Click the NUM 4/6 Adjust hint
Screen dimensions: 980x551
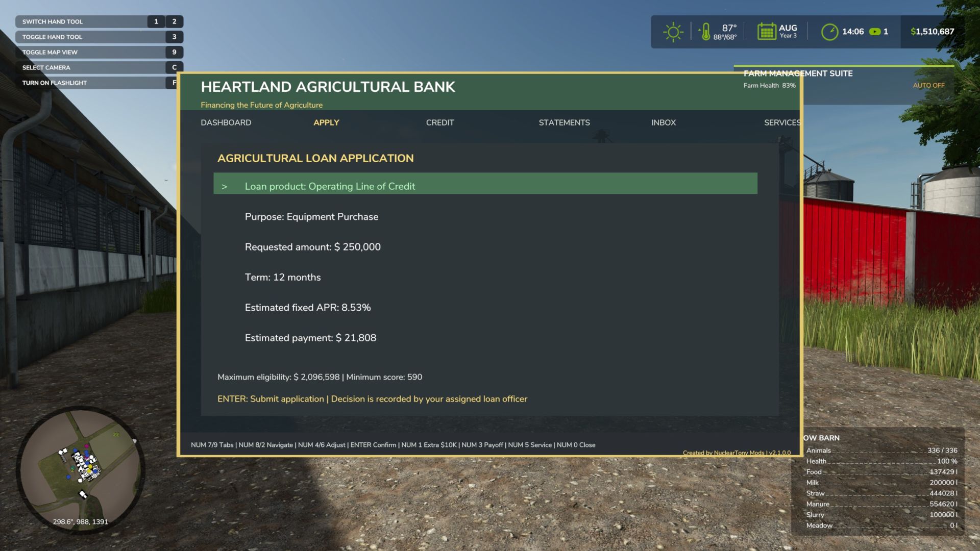322,445
